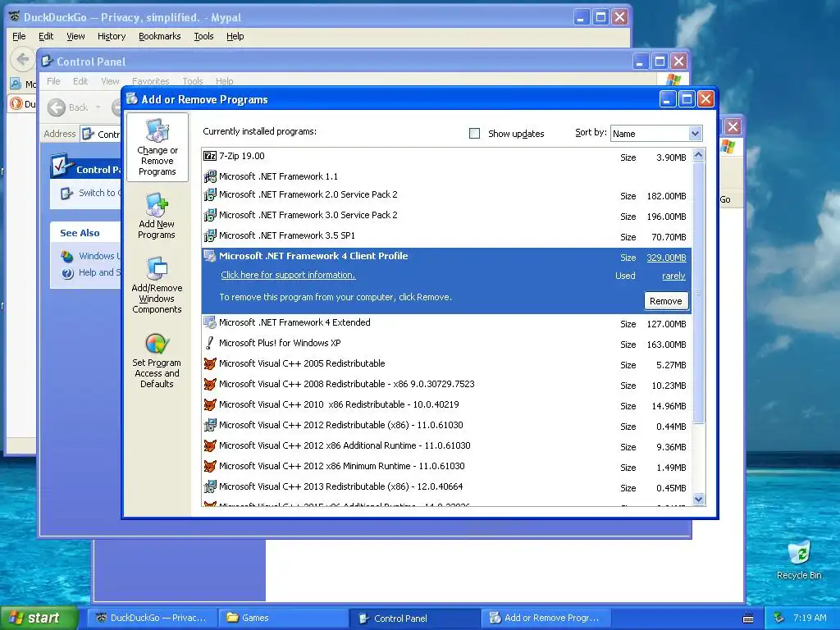840x630 pixels.
Task: Click the 329.00MB size link
Action: pos(666,258)
